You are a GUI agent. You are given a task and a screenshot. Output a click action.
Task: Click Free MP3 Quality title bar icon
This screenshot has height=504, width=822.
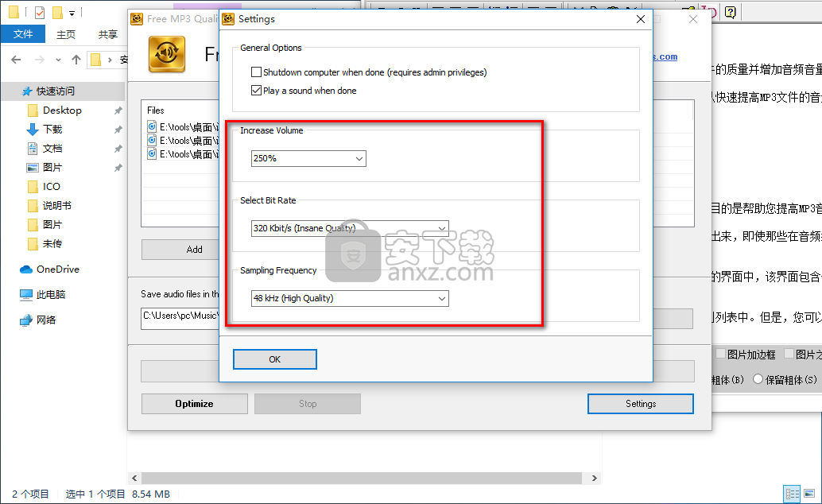pos(137,19)
